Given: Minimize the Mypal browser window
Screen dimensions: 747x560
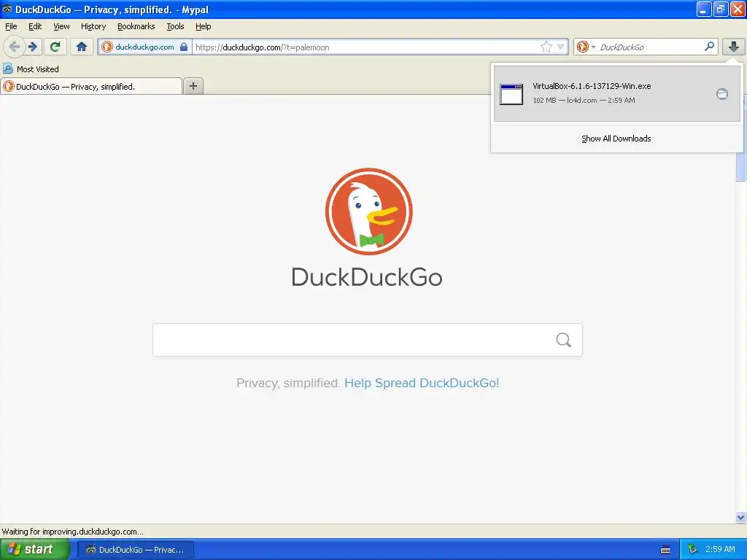Looking at the screenshot, I should (704, 9).
